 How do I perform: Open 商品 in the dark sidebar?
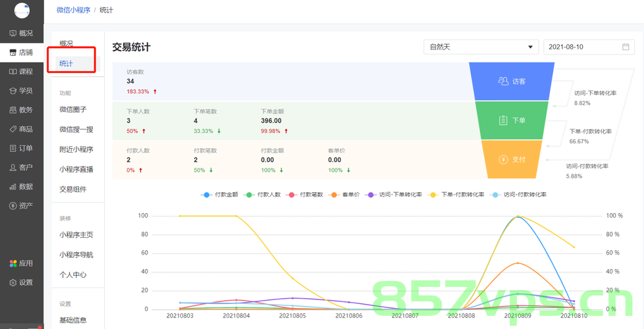tap(21, 129)
